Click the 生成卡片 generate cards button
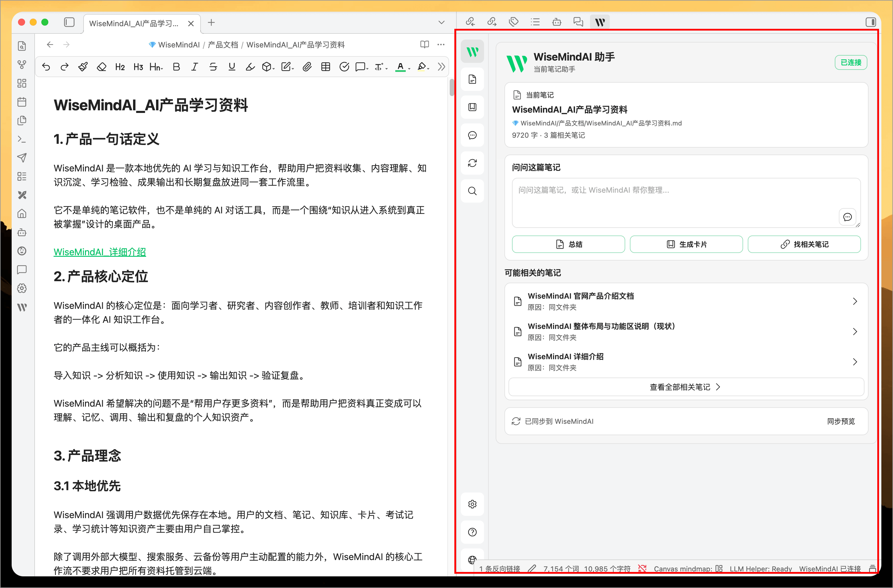893x588 pixels. point(686,244)
